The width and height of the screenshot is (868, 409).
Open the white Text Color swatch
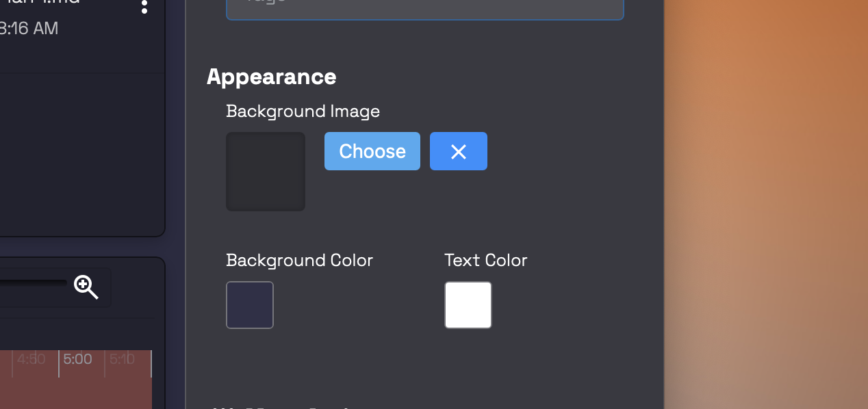[468, 305]
